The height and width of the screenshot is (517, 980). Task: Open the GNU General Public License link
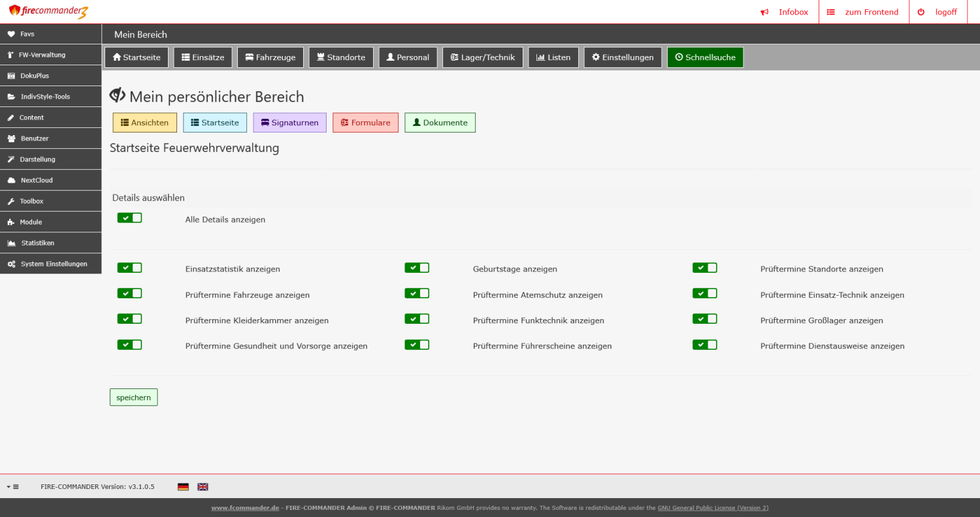point(713,508)
